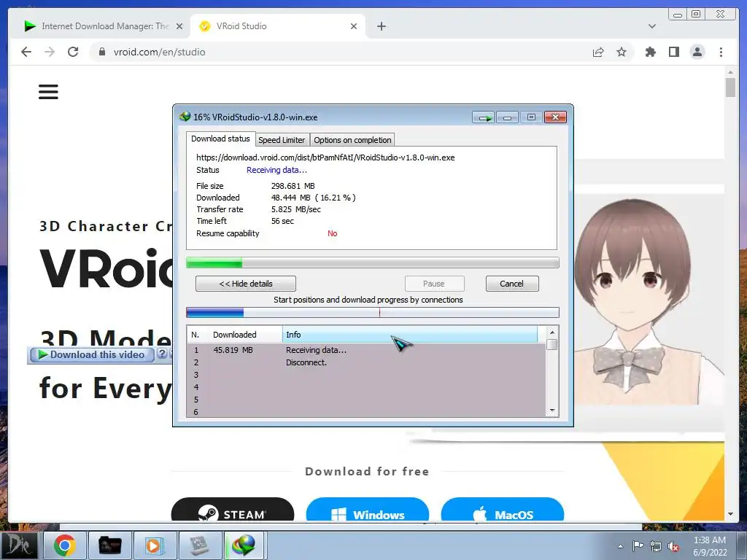Bookmark this tab with the star icon

point(622,52)
